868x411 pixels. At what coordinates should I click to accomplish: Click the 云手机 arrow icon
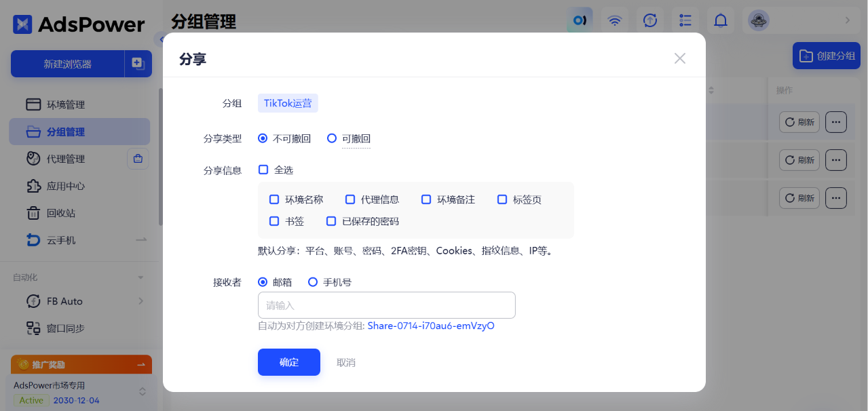(x=141, y=240)
